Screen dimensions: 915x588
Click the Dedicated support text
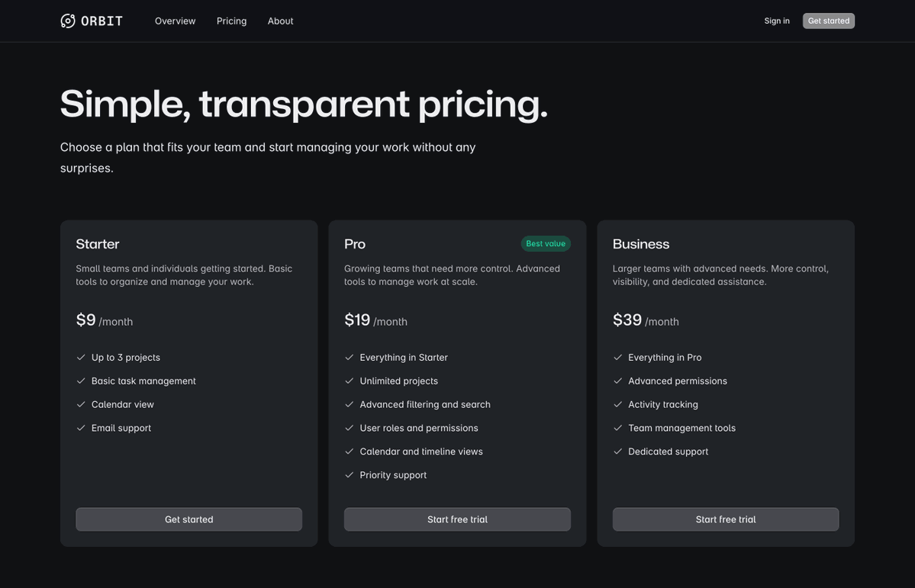669,451
